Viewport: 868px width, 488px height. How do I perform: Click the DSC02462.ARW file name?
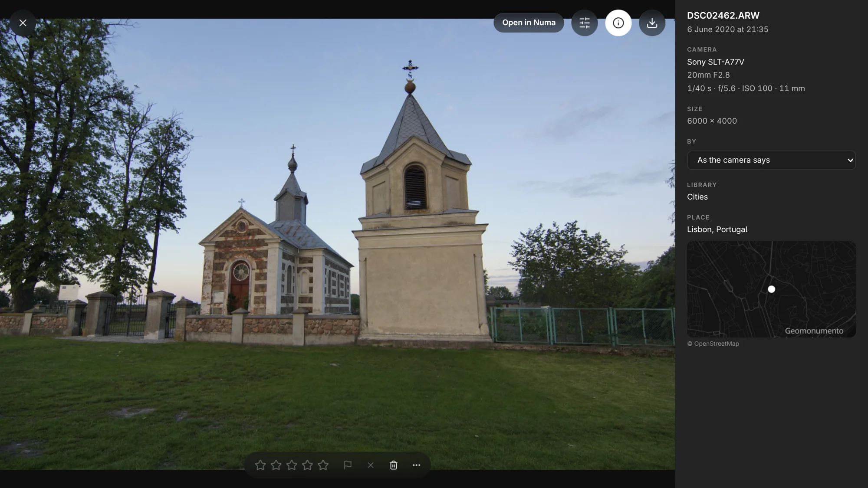click(723, 16)
